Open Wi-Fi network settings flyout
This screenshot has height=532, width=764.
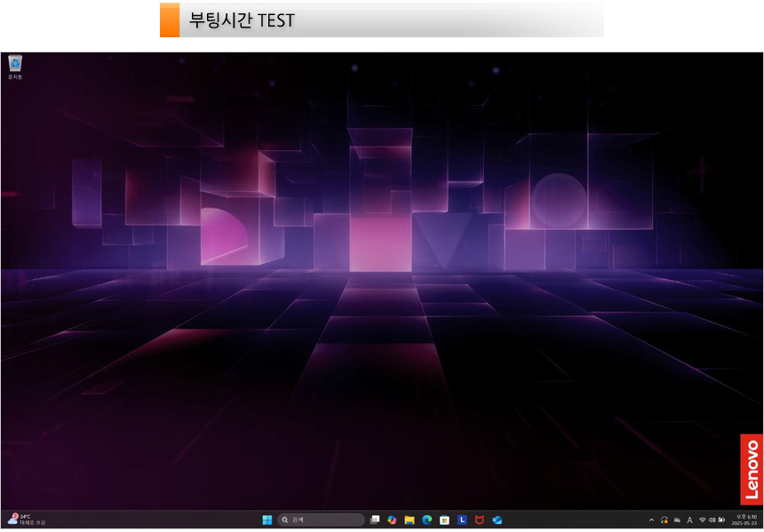[x=702, y=520]
